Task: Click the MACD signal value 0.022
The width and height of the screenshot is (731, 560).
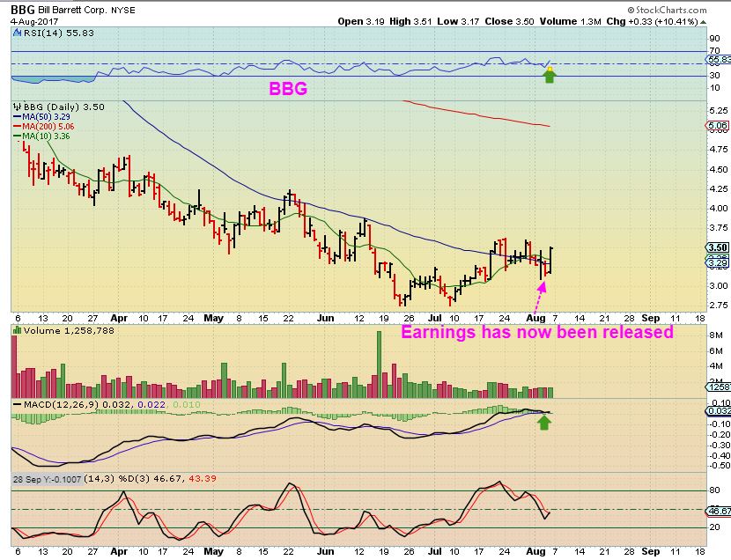Action: pos(151,404)
